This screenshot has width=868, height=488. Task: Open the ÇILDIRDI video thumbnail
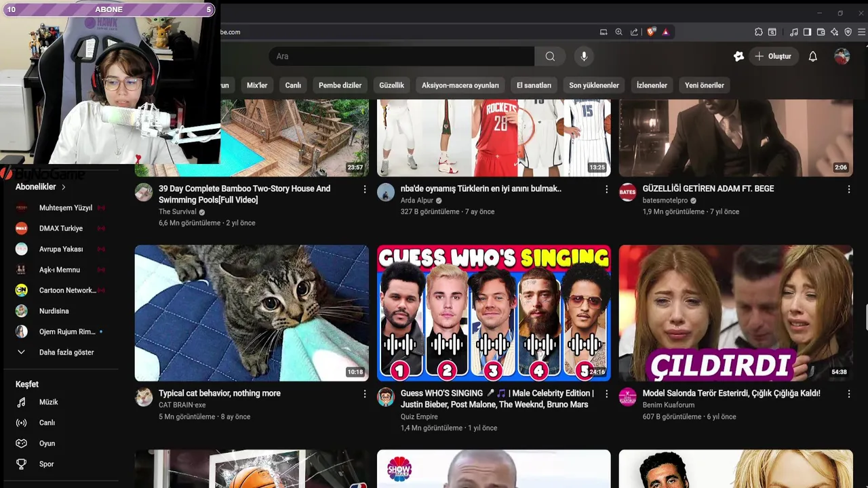pyautogui.click(x=736, y=313)
